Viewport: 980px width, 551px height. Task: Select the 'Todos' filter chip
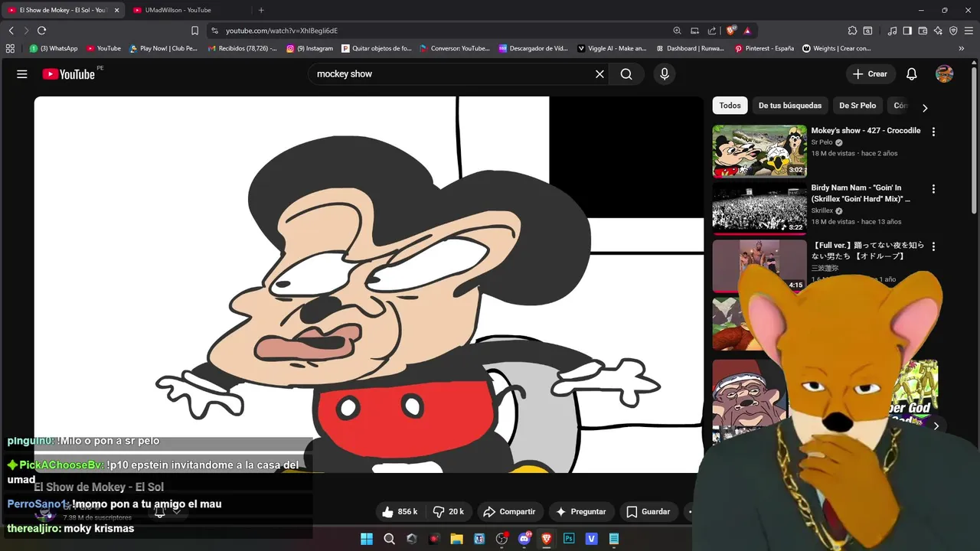[x=730, y=106]
